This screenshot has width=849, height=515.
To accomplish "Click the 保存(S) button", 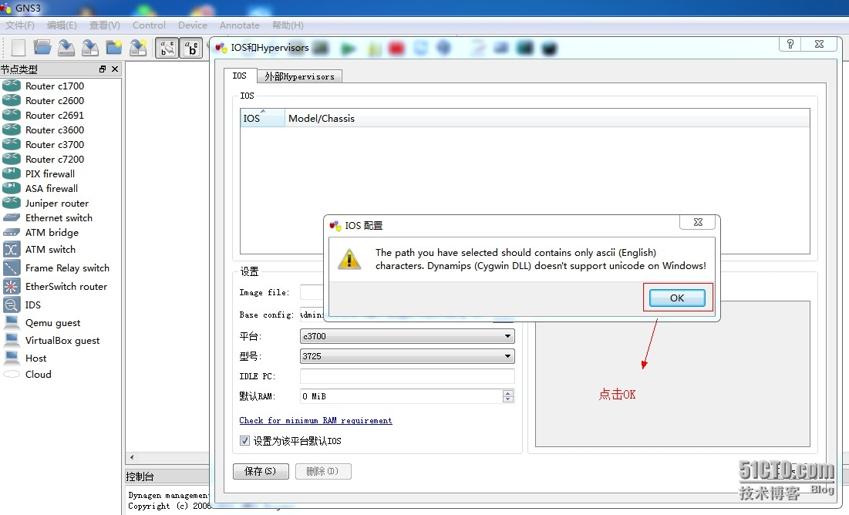I will tap(260, 471).
